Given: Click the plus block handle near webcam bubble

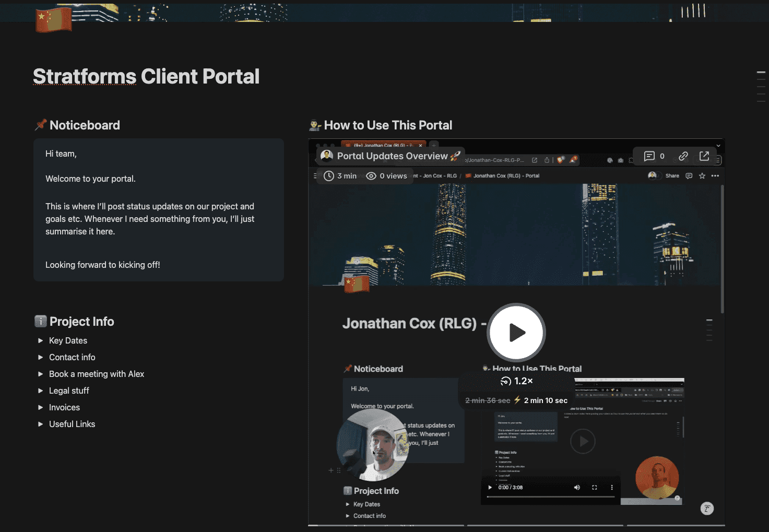Looking at the screenshot, I should (331, 470).
